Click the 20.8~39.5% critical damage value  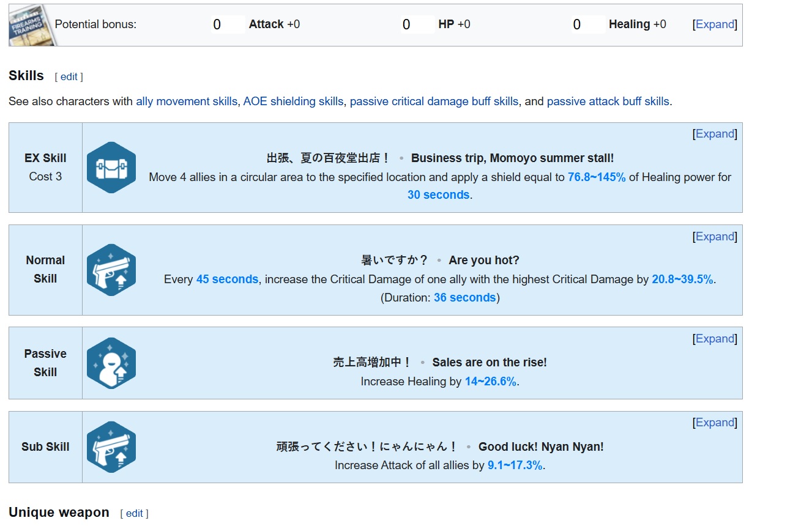click(682, 280)
